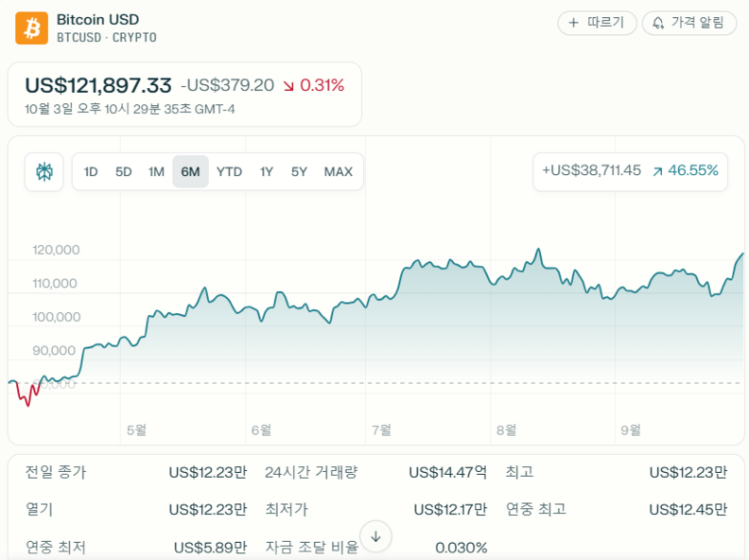Switch chart to 1M range
Screen dimensions: 749x560
pos(156,171)
